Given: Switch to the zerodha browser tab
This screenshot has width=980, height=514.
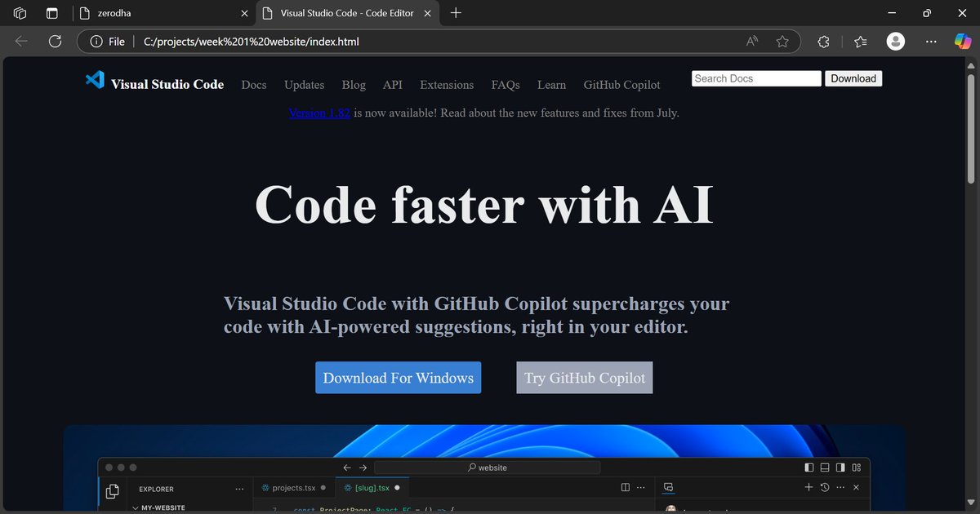Looking at the screenshot, I should coord(163,13).
